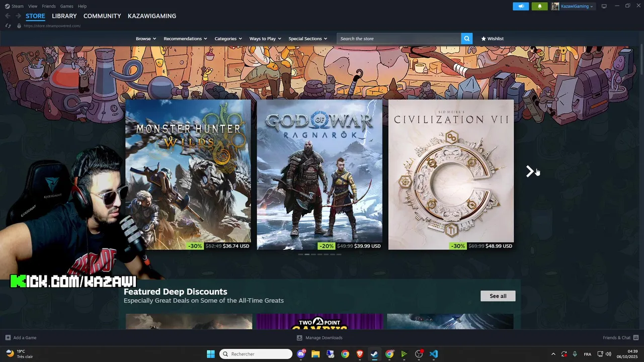Expand the Special Sections dropdown

click(308, 39)
